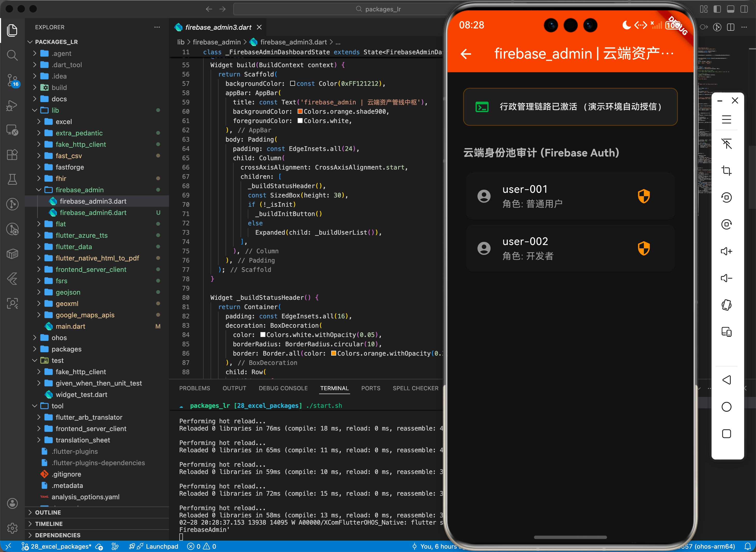
Task: Tap the emulator back triangle button
Action: pos(726,380)
